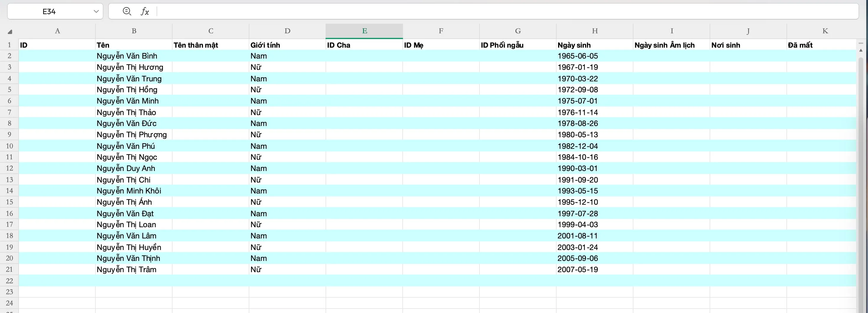
Task: Click the 'Nữ' cell for Nguyễn Thị Trâm
Action: point(287,270)
